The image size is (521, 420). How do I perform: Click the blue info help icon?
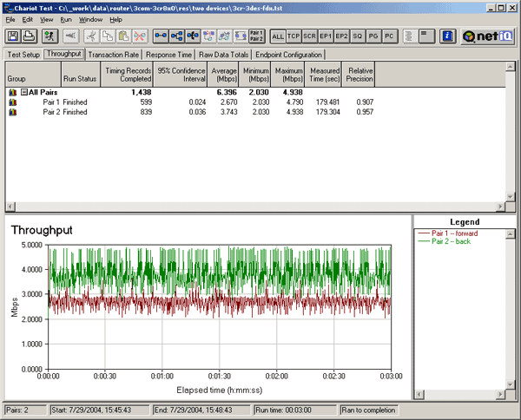[x=447, y=36]
